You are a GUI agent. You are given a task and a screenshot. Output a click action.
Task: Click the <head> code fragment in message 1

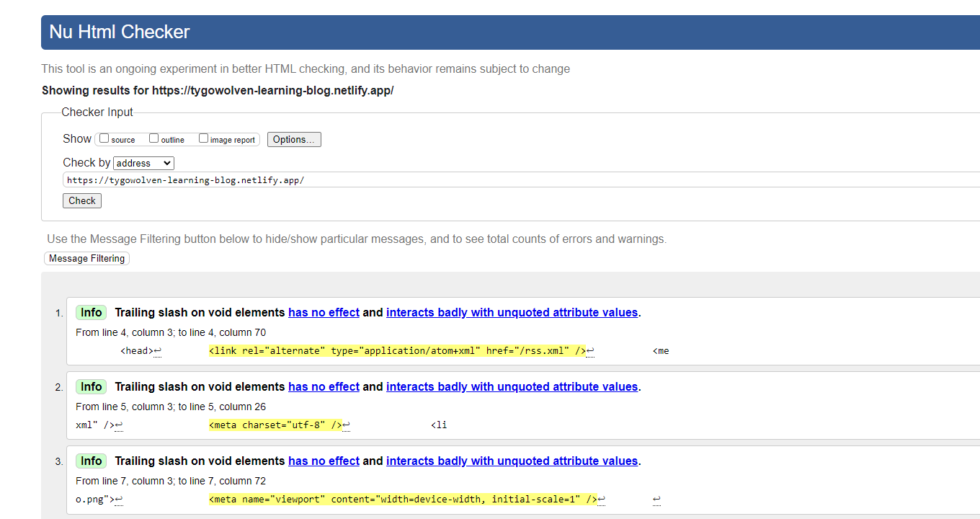[x=137, y=351]
